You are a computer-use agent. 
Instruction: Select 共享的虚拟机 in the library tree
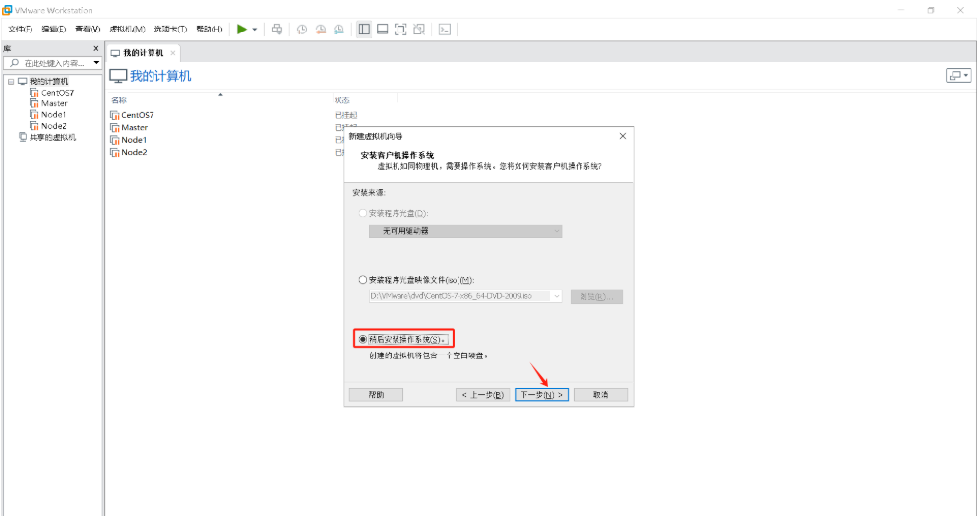coord(52,137)
